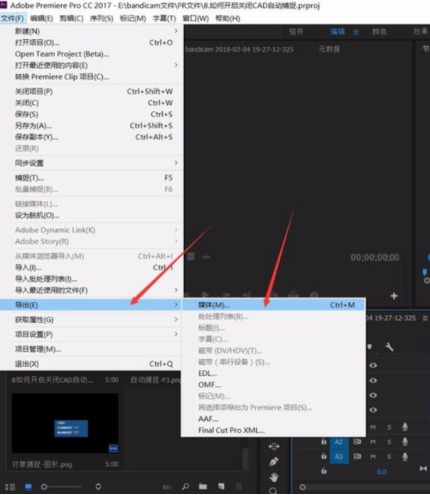
Task: Switch to the 颜色 workspace tab
Action: tap(379, 32)
